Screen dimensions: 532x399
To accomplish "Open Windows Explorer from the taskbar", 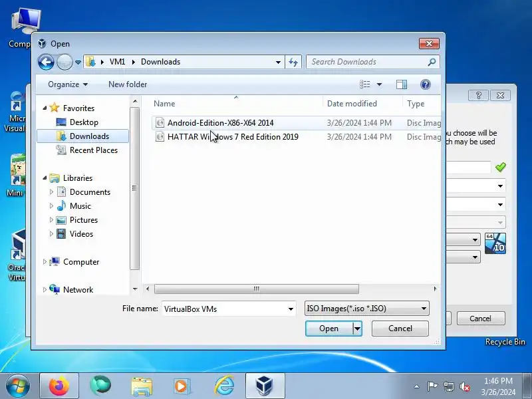I will tap(142, 386).
